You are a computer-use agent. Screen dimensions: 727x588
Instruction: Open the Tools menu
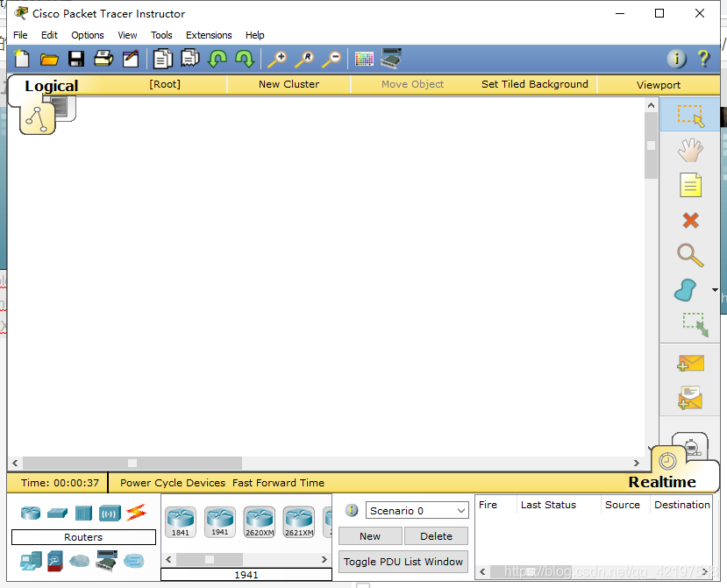161,35
